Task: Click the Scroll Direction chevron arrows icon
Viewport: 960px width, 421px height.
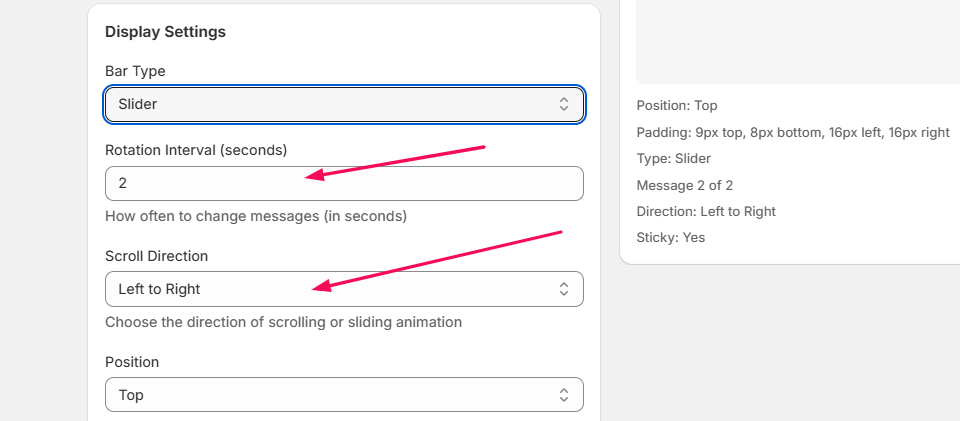Action: 564,289
